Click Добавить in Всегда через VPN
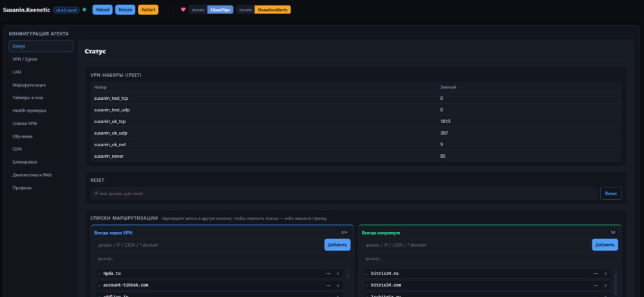This screenshot has width=644, height=297. 337,245
